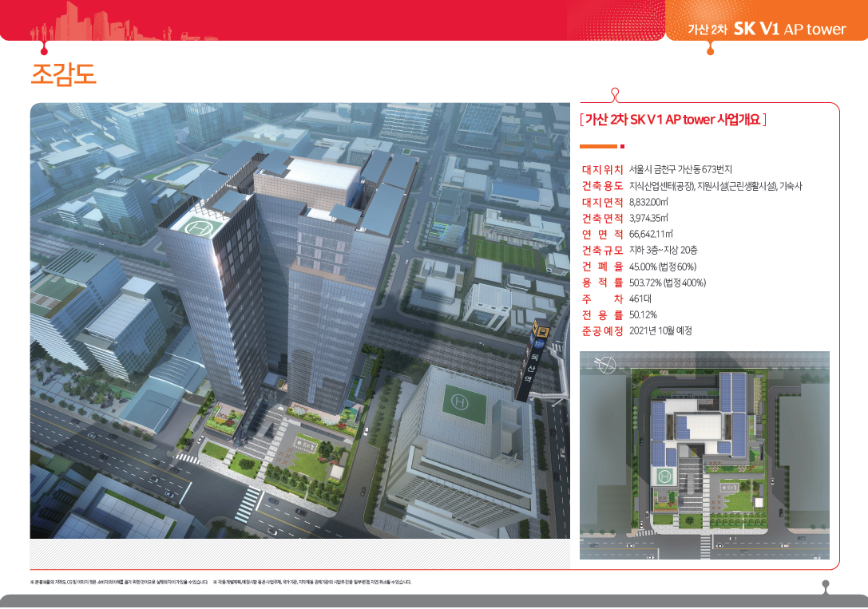The width and height of the screenshot is (868, 609).
Task: Click the 조감도 page heading
Action: point(63,75)
